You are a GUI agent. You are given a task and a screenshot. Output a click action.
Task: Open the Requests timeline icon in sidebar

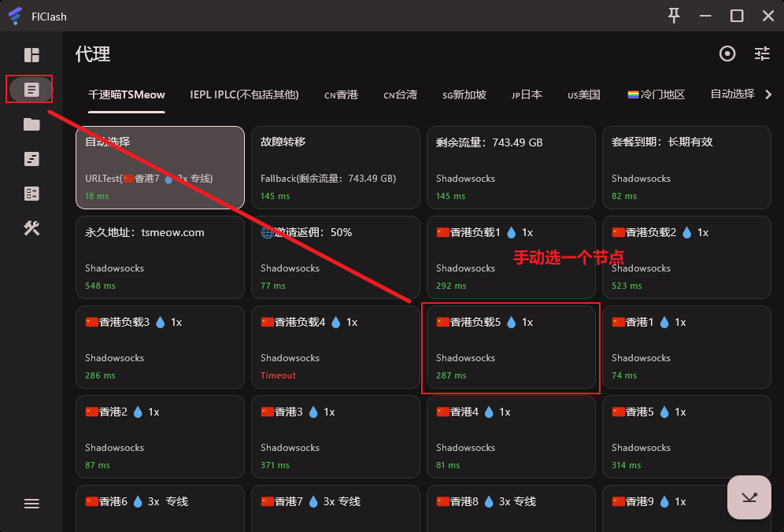tap(31, 159)
